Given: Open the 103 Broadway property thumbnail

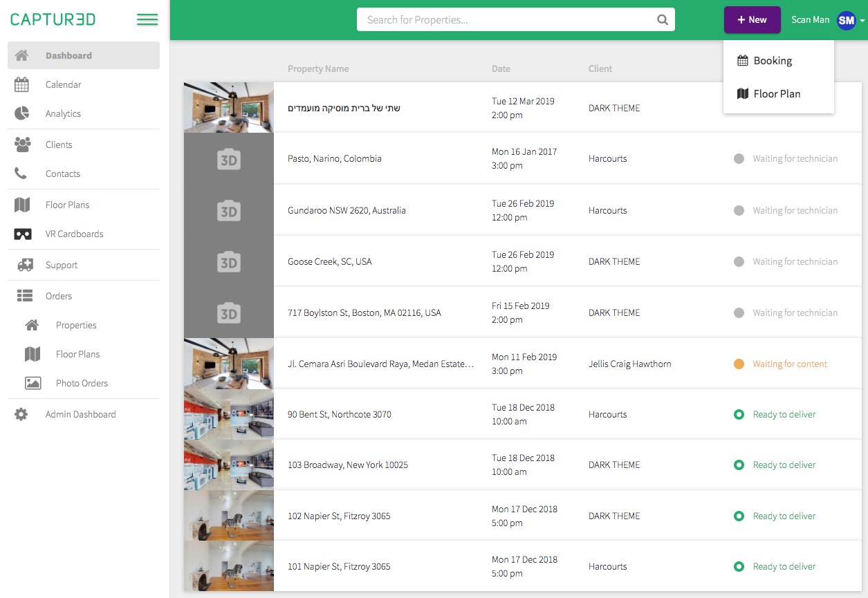Looking at the screenshot, I should pos(229,465).
